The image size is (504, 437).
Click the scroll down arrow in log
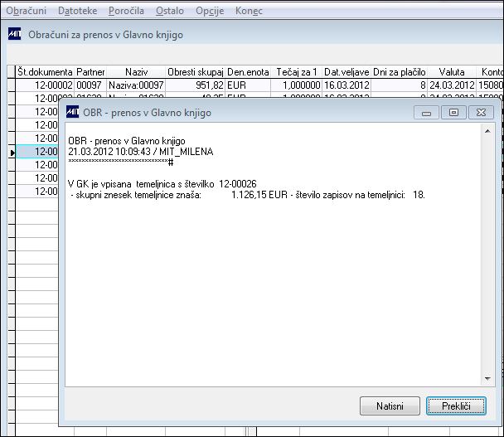point(487,378)
